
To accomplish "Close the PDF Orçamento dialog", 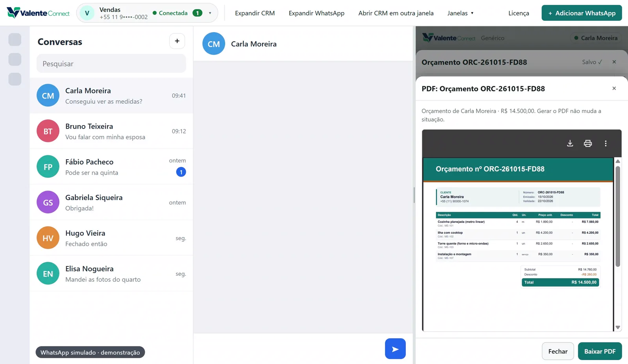I will click(x=614, y=88).
